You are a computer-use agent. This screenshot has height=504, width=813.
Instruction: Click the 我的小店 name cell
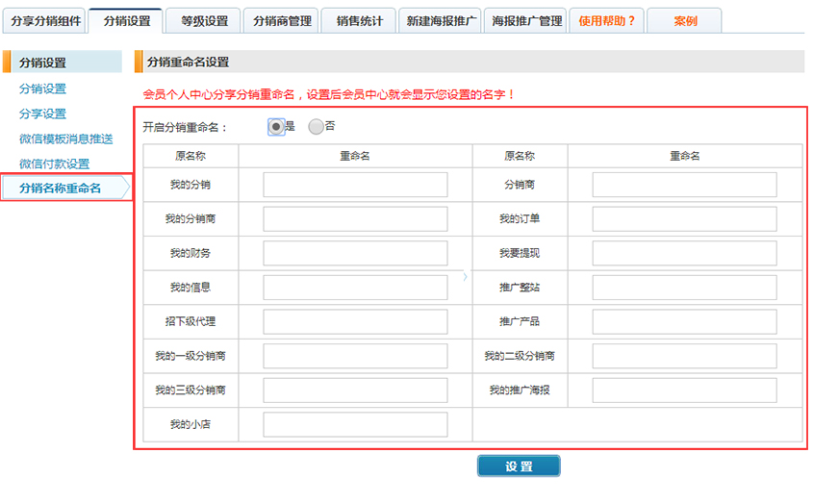[191, 424]
